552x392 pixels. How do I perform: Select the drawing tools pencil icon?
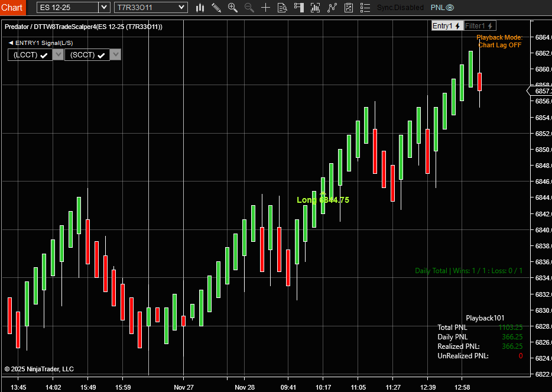coord(216,8)
